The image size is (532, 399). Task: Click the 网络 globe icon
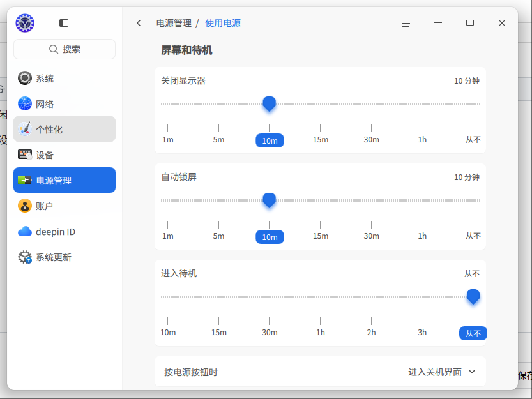[25, 104]
